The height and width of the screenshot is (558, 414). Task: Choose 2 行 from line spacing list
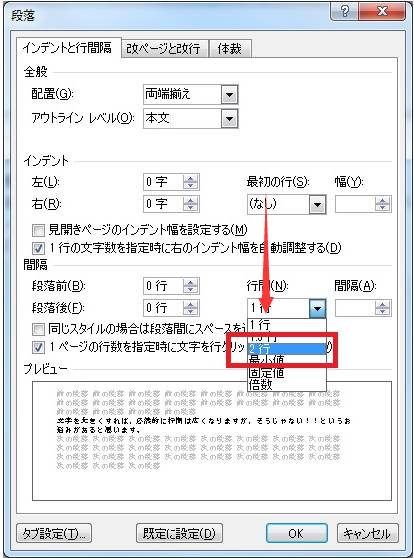tap(287, 348)
